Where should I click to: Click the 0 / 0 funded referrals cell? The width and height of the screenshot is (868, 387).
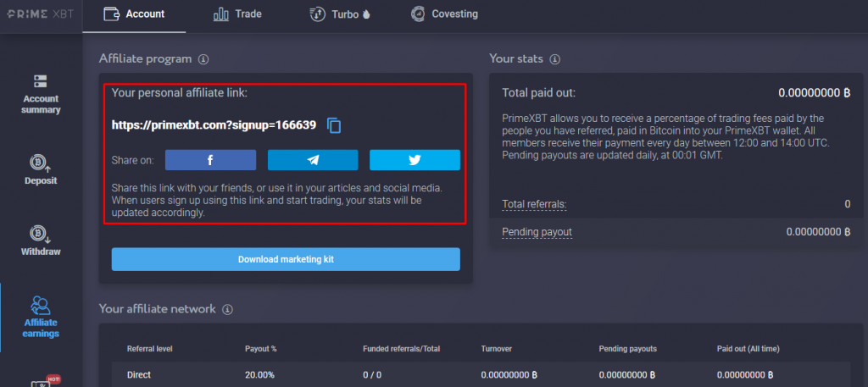(x=372, y=375)
